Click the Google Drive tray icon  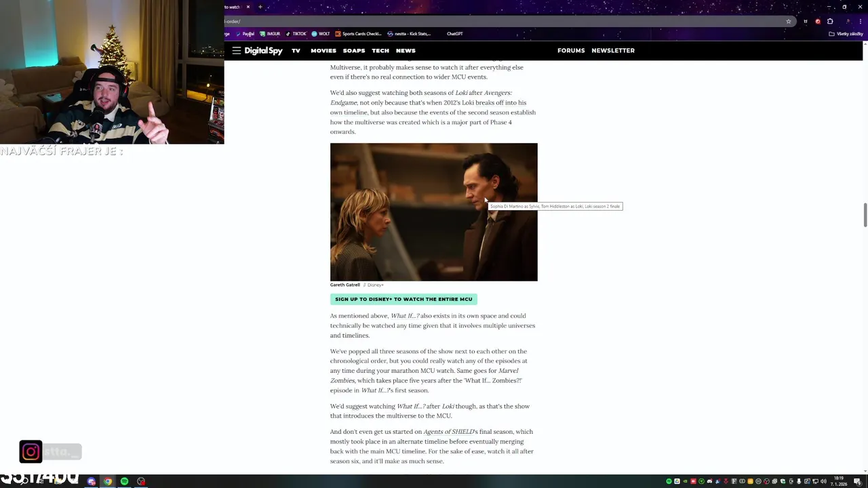click(x=677, y=481)
